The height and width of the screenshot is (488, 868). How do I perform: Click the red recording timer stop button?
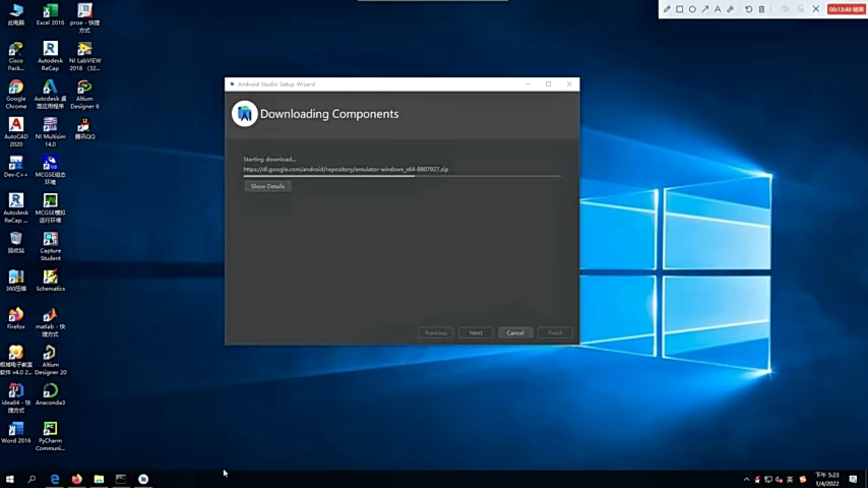point(846,9)
